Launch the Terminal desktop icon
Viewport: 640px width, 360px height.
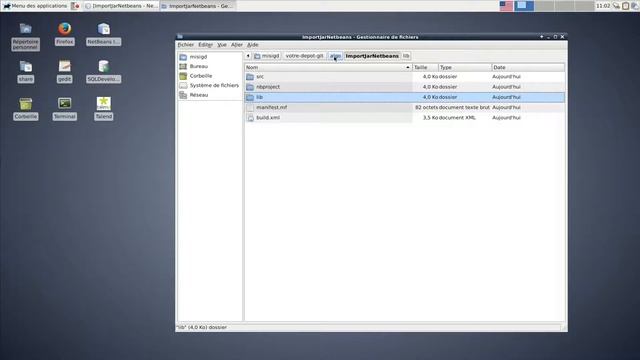[64, 104]
